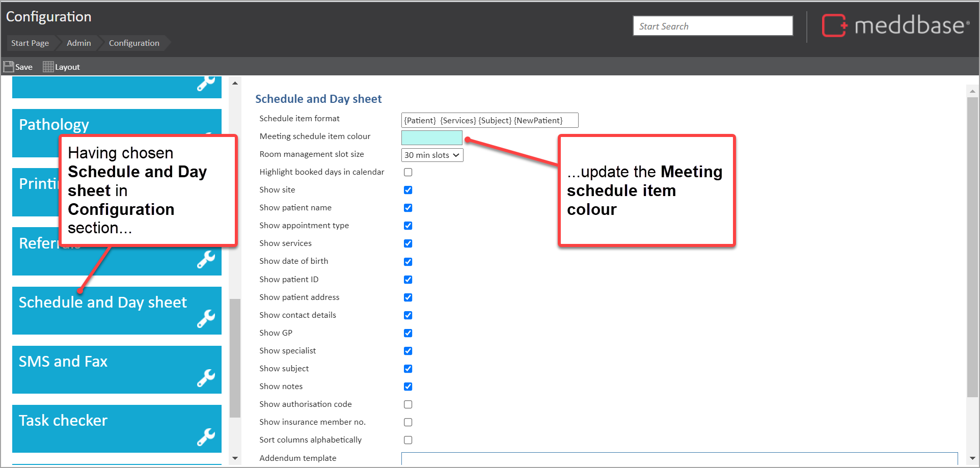Click the wrench icon on the topmost partial tile
980x468 pixels.
coord(206,84)
